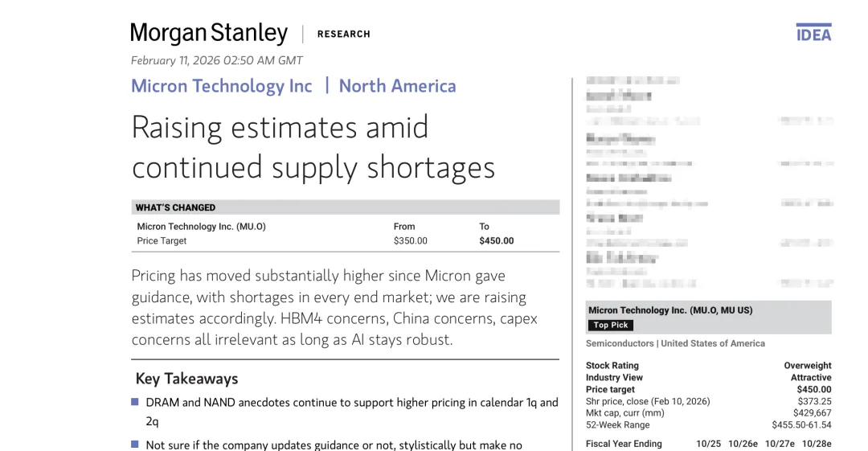Screen dimensions: 868x451
Task: Click the square bullet beside DRAM and NAND takeaway
Action: click(135, 402)
